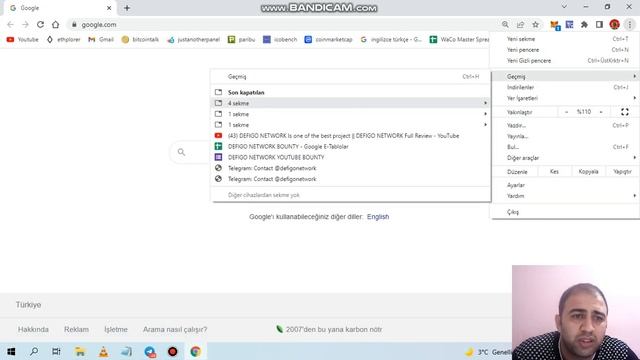Reopen DEFIGO NETWORK Full Review YouTube tab
Screen dimensions: 640x360
click(x=351, y=136)
